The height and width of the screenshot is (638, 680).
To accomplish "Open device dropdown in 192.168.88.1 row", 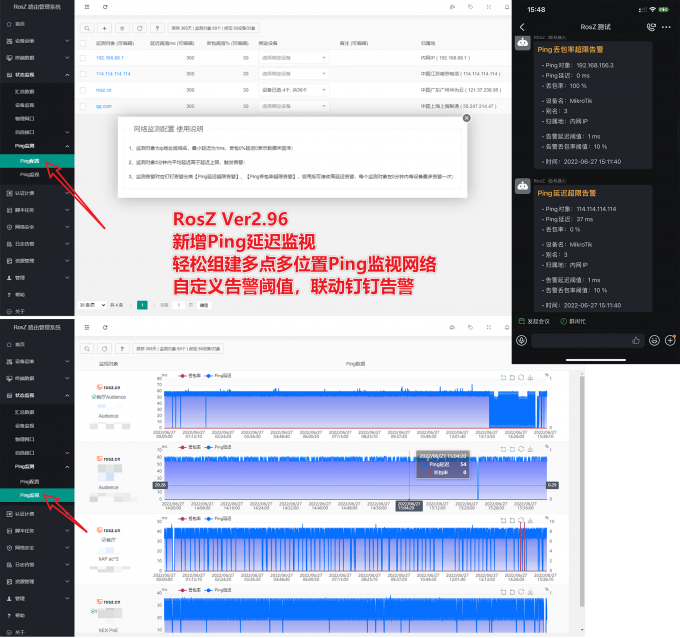I will [294, 58].
